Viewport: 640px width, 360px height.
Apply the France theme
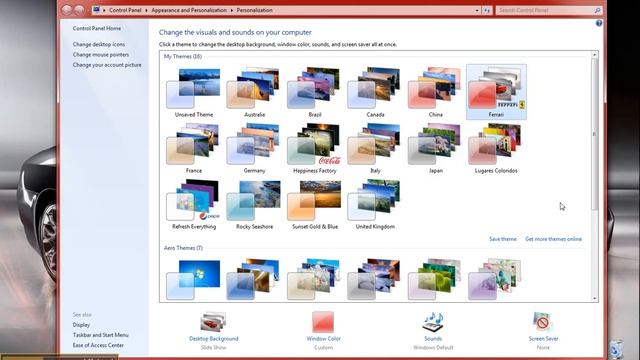coord(193,149)
